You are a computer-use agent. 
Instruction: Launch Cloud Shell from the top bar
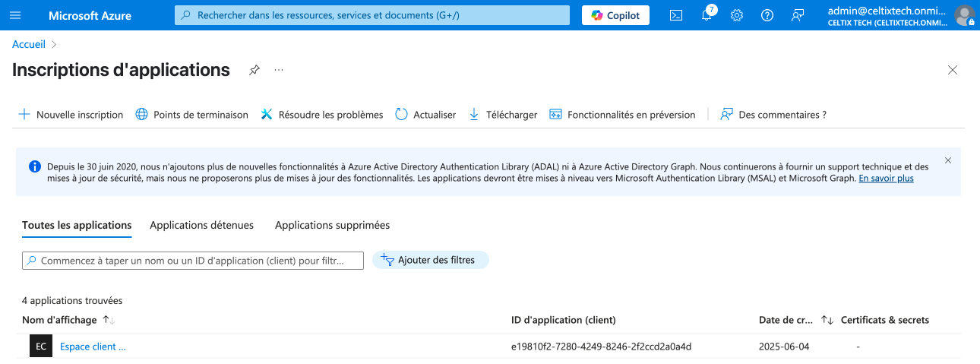[675, 15]
